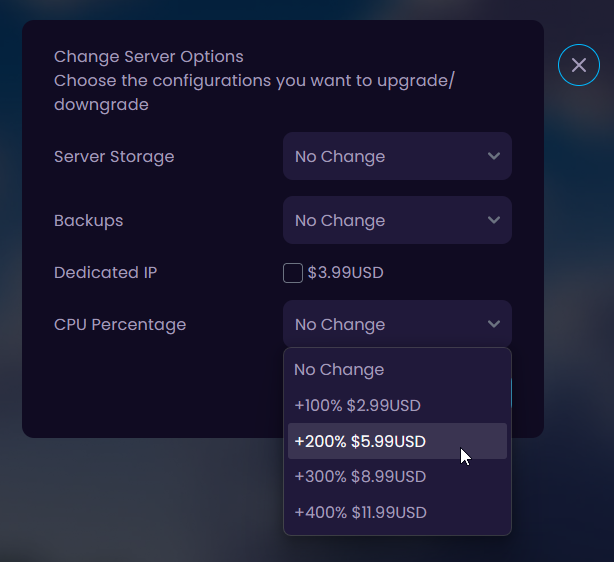614x562 pixels.
Task: Click the Backups chevron arrow
Action: tap(494, 220)
